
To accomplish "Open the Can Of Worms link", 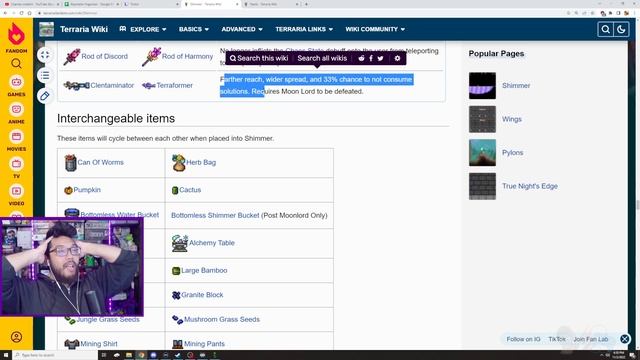I will [100, 162].
